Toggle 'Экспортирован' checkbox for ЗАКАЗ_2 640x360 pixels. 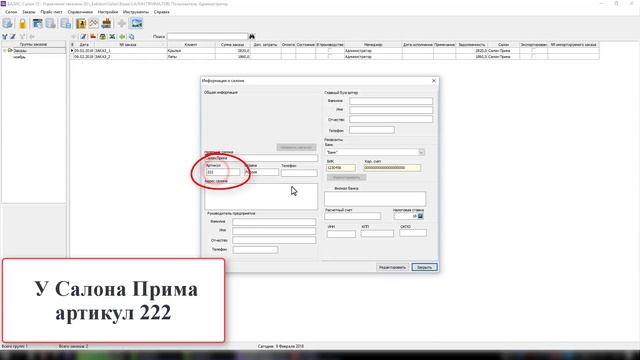coord(533,57)
